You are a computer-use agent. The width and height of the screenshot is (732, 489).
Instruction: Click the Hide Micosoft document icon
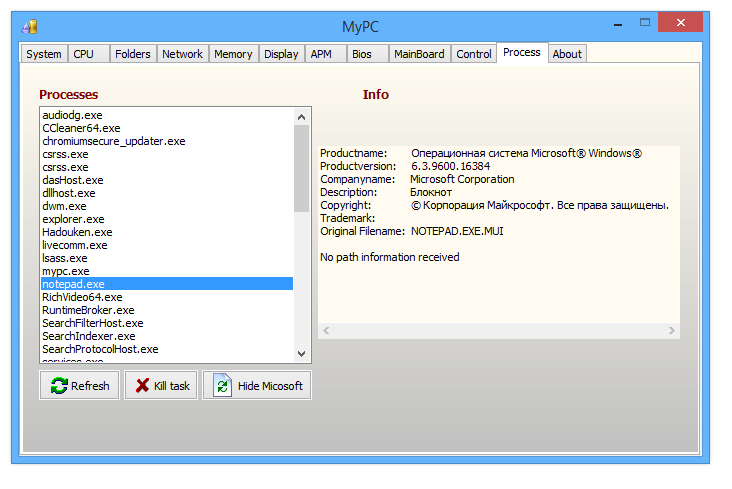(x=222, y=385)
